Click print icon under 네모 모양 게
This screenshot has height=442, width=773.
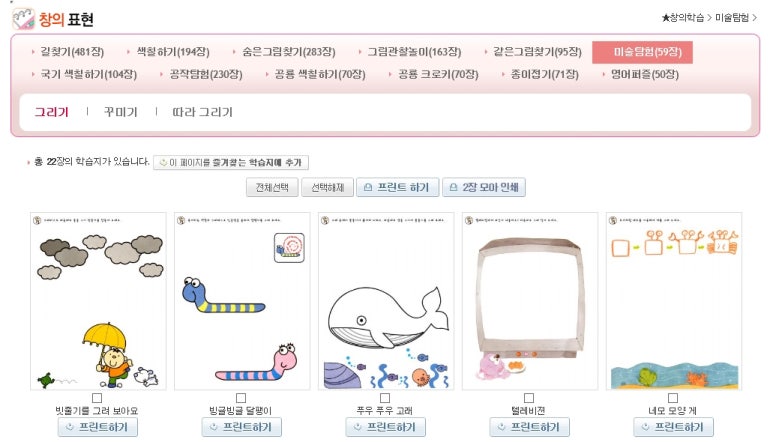coord(645,427)
